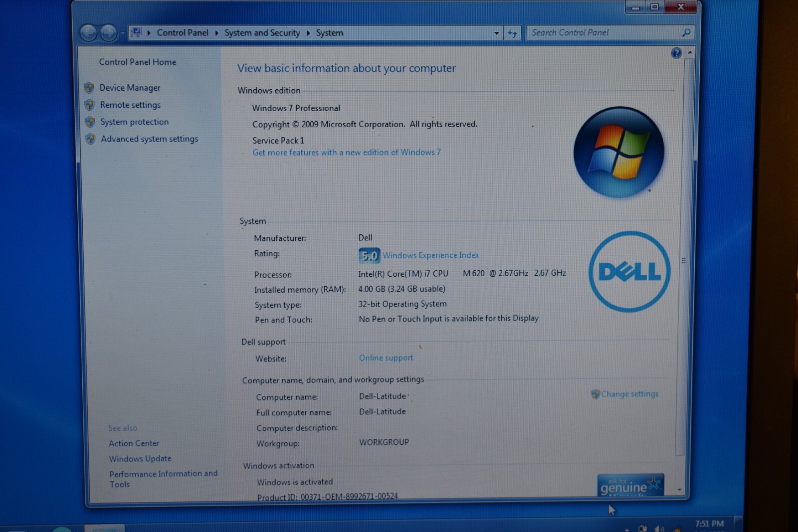This screenshot has height=532, width=798.
Task: Open Performance Information and Tools
Action: [164, 479]
